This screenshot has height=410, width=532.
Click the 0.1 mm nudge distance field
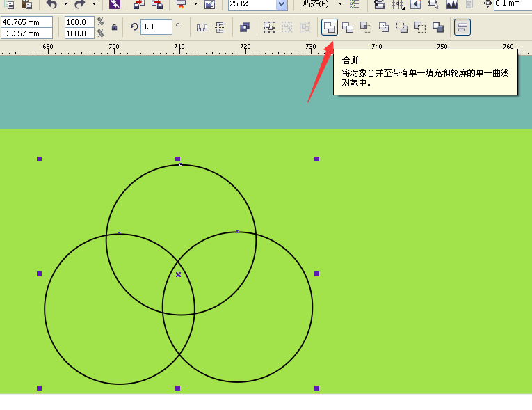[x=513, y=4]
